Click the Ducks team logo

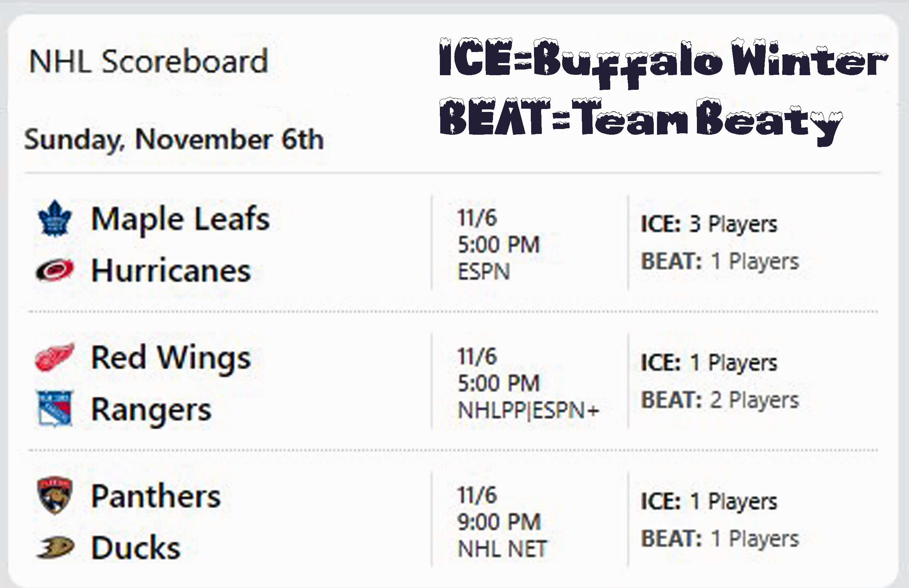click(x=55, y=547)
